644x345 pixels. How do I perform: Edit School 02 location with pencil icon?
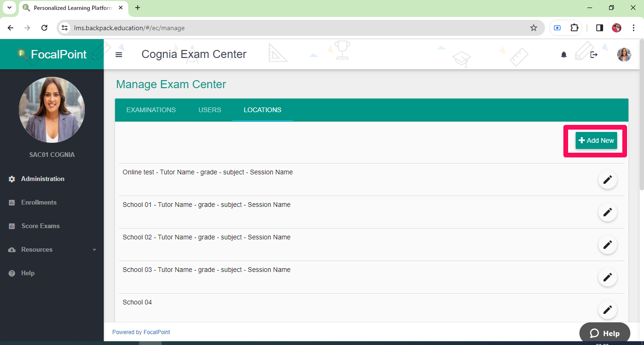coord(608,245)
